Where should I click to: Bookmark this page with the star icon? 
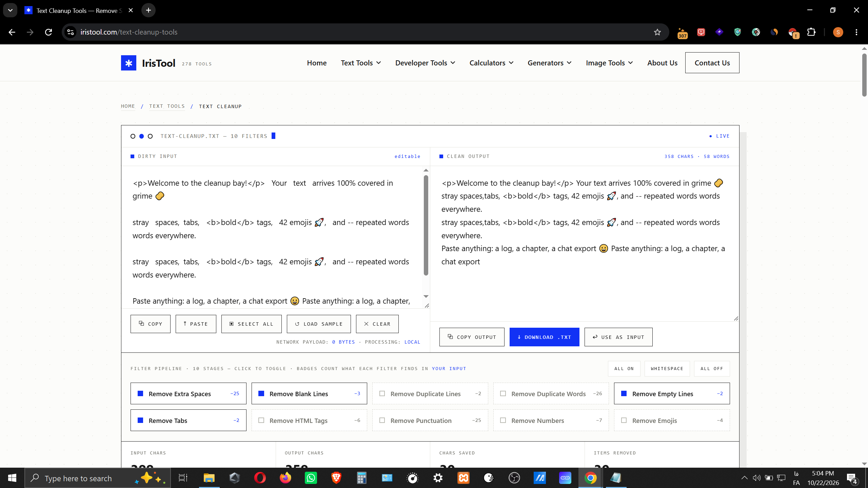click(657, 32)
